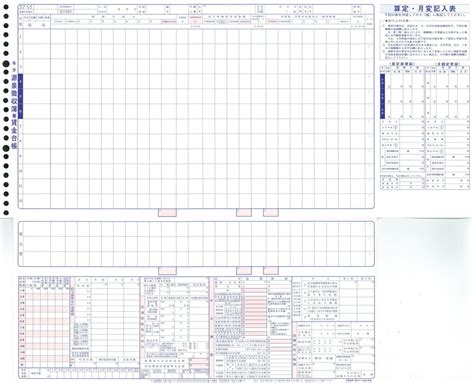This screenshot has width=474, height=383.
Task: Click the instruction notes box under the 算定・月変 title
Action: pos(425,39)
